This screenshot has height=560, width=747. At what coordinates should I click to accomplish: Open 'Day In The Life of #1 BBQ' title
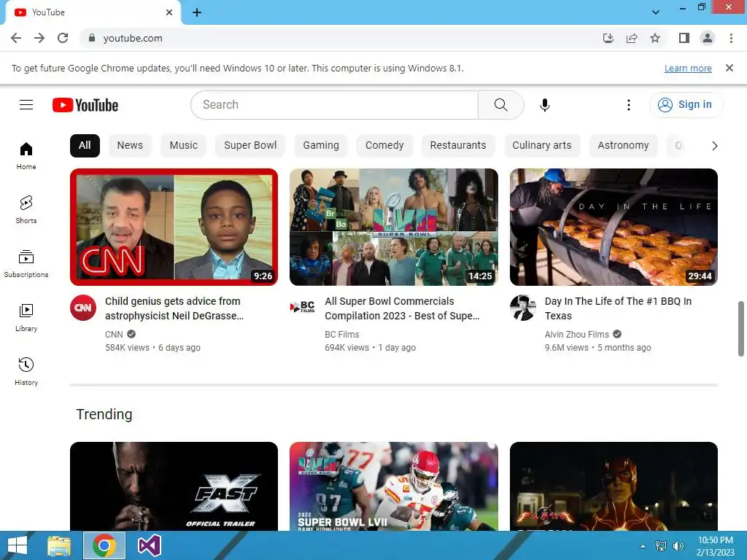coord(618,308)
